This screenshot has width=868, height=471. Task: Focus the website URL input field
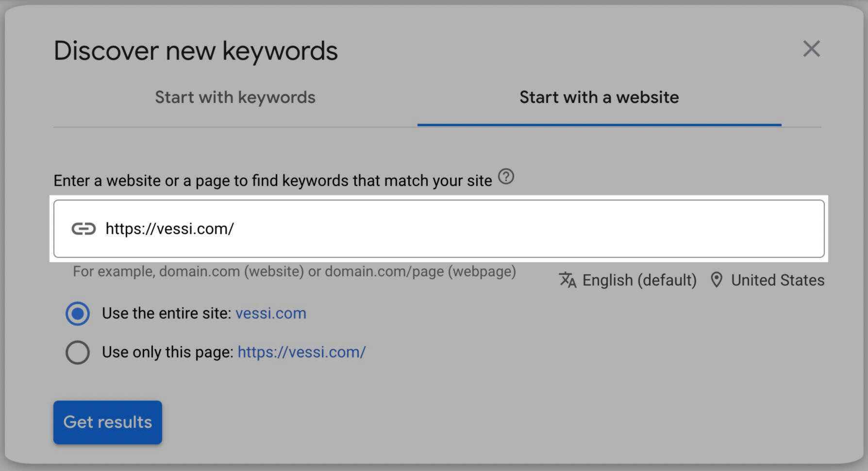click(x=439, y=229)
